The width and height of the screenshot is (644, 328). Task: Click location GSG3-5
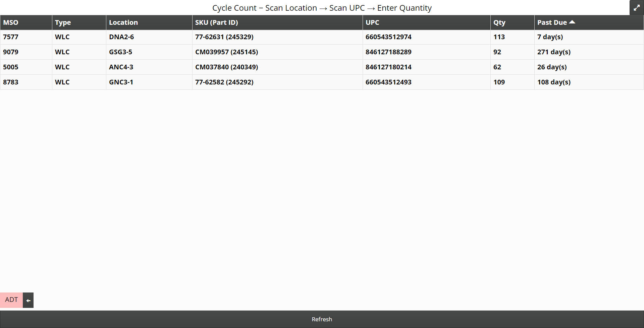[x=149, y=52]
